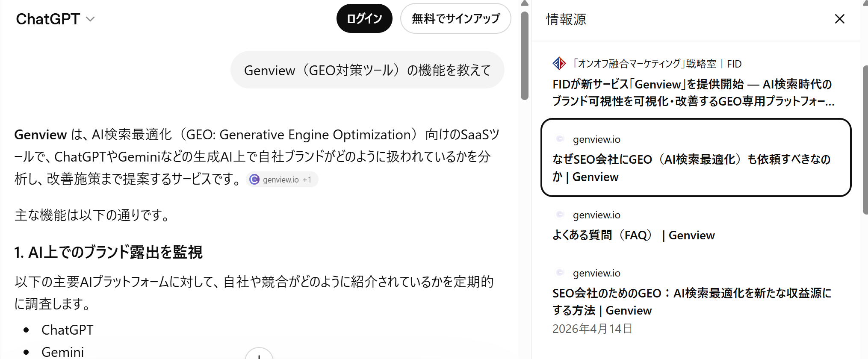
Task: Open the SEO会社のためのGEO source link
Action: [x=691, y=302]
